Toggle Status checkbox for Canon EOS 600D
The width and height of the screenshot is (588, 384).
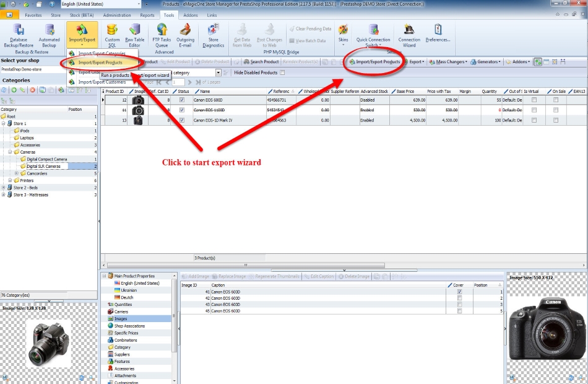tap(182, 100)
